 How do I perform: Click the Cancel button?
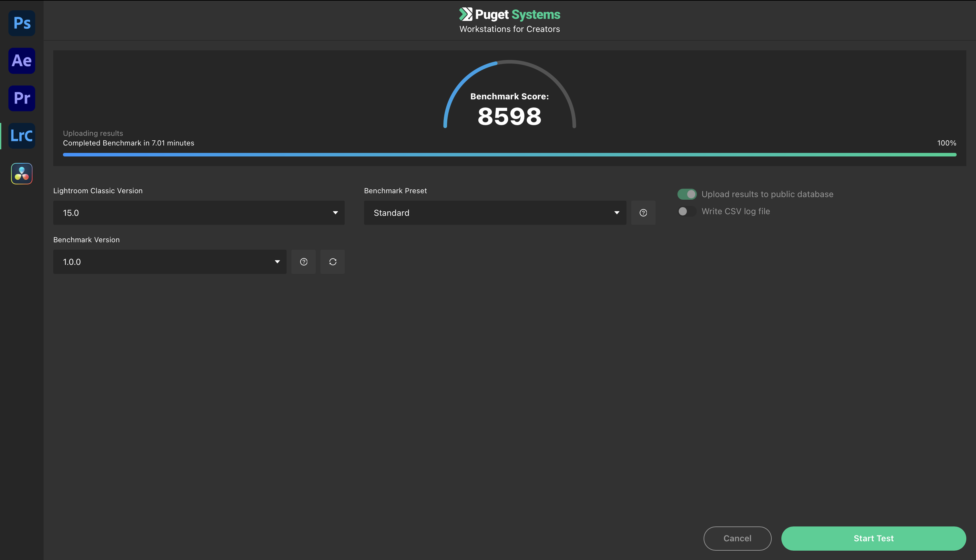click(737, 538)
